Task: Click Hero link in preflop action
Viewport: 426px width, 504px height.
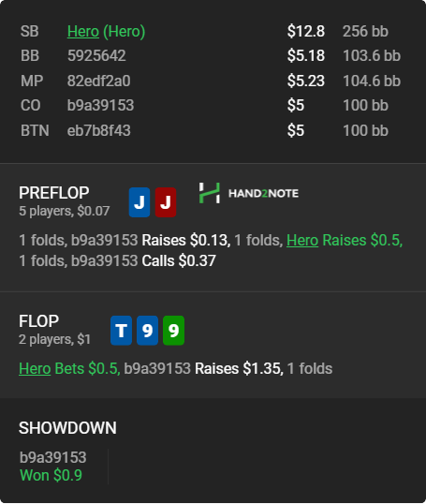Action: point(302,240)
